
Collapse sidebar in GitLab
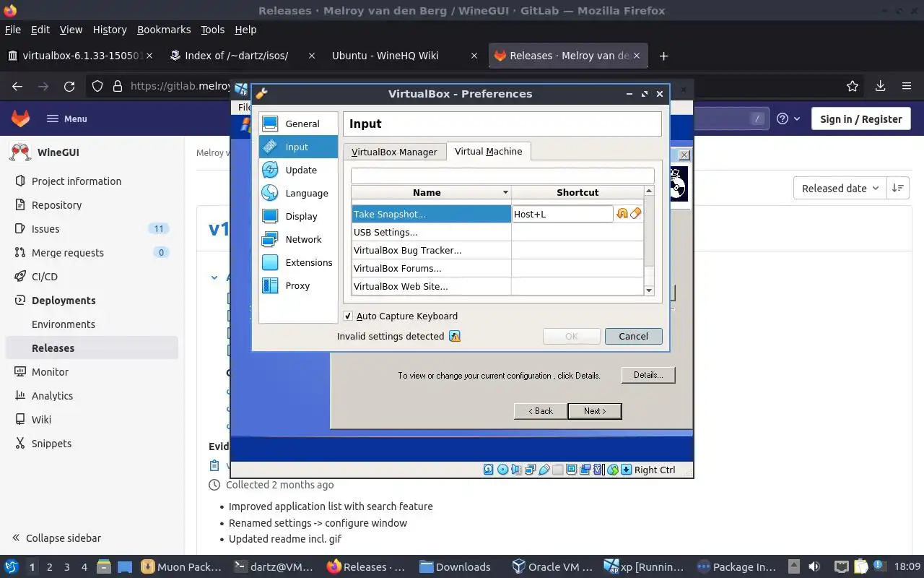(x=56, y=538)
